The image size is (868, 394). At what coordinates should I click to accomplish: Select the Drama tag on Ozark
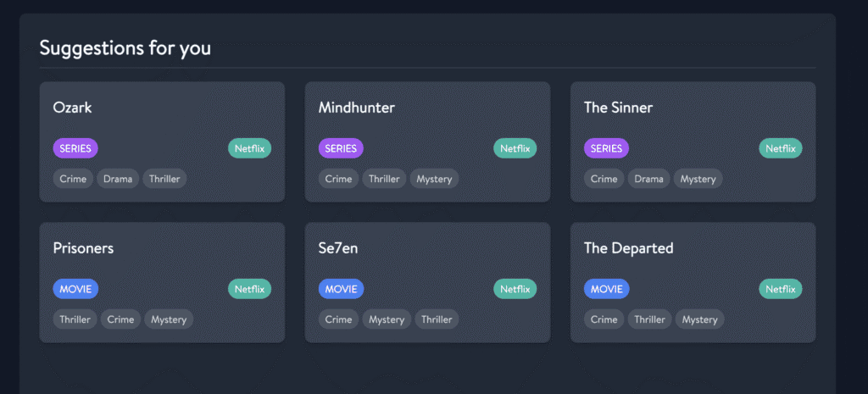point(117,179)
